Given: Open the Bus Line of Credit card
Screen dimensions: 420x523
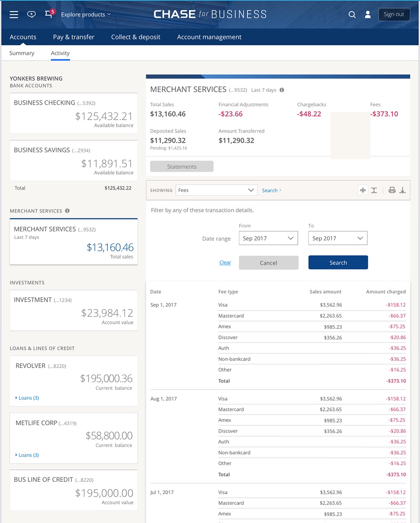Looking at the screenshot, I should [x=74, y=490].
